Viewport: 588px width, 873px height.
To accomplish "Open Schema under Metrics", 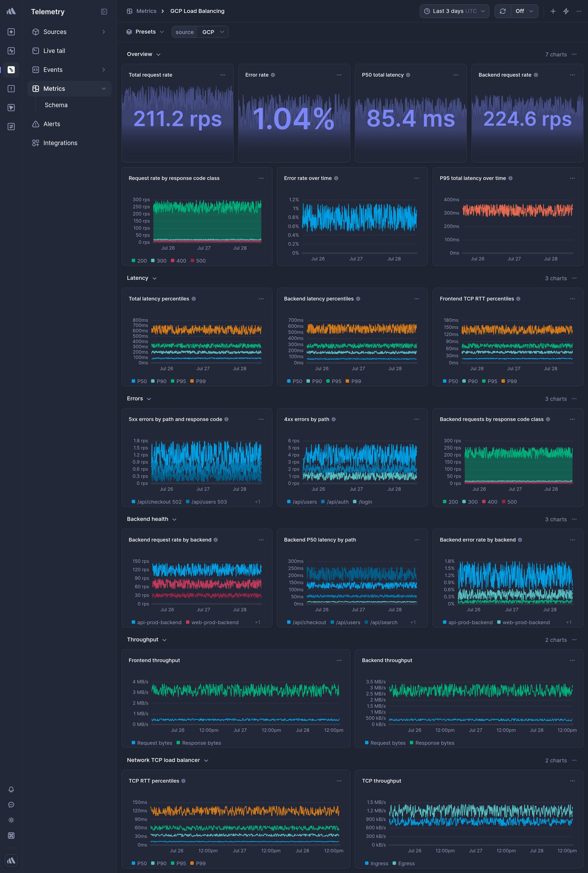I will click(56, 105).
